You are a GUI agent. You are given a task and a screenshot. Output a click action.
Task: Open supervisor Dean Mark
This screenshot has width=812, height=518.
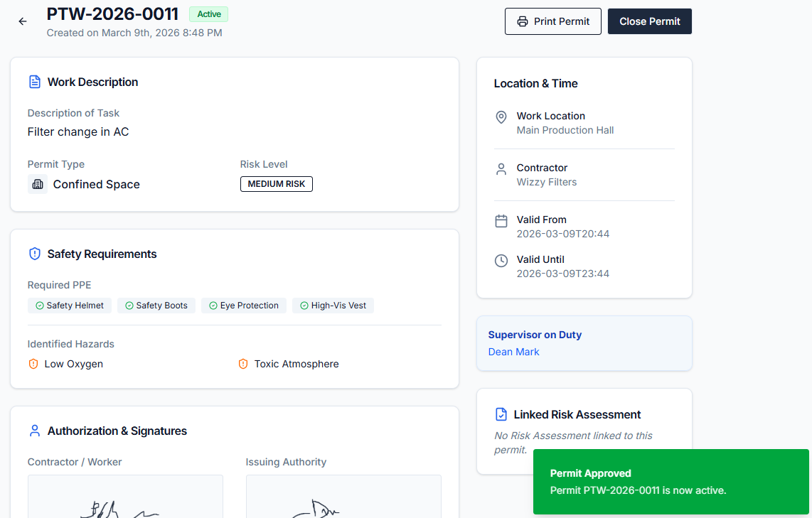coord(513,352)
